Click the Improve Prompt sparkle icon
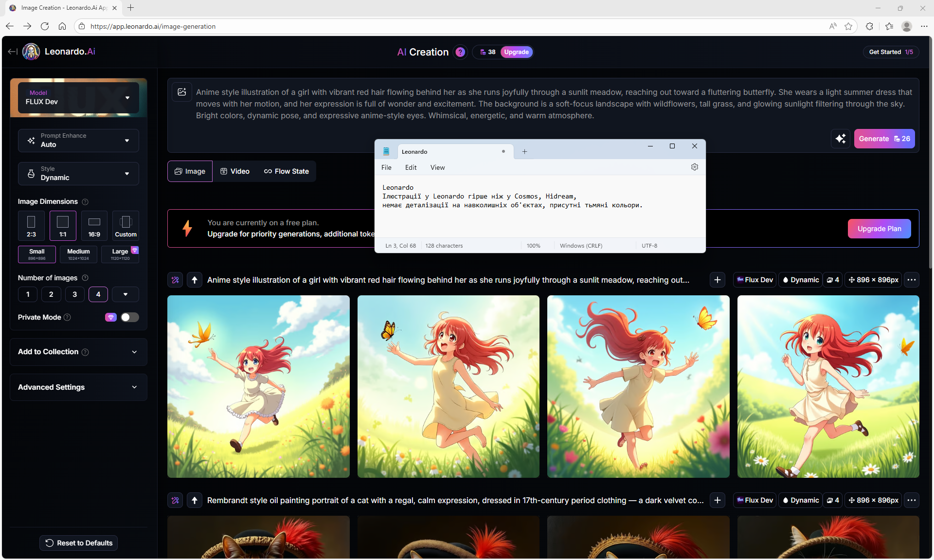This screenshot has width=934, height=560. [x=840, y=139]
